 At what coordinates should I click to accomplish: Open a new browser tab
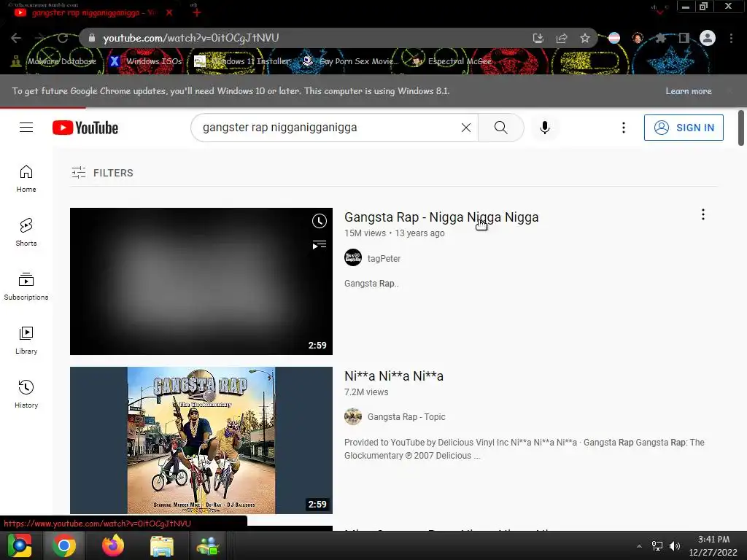(197, 13)
